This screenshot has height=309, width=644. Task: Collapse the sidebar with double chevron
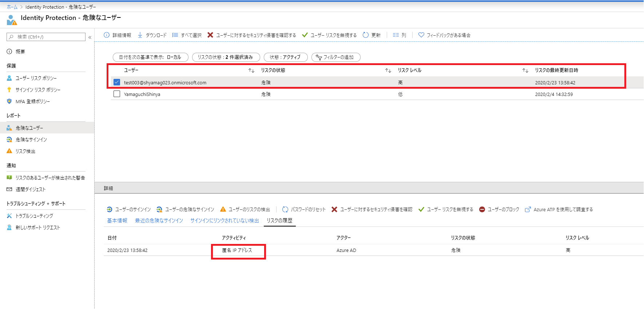point(90,37)
